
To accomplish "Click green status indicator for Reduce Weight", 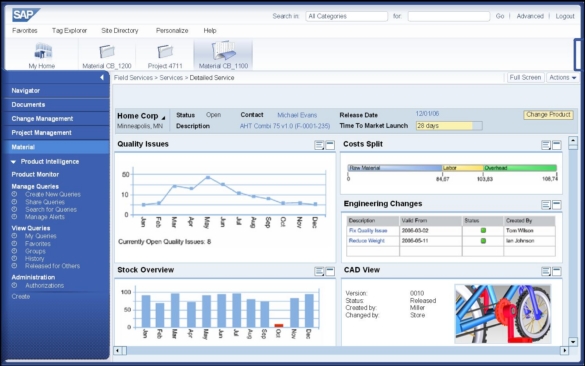I will [483, 241].
